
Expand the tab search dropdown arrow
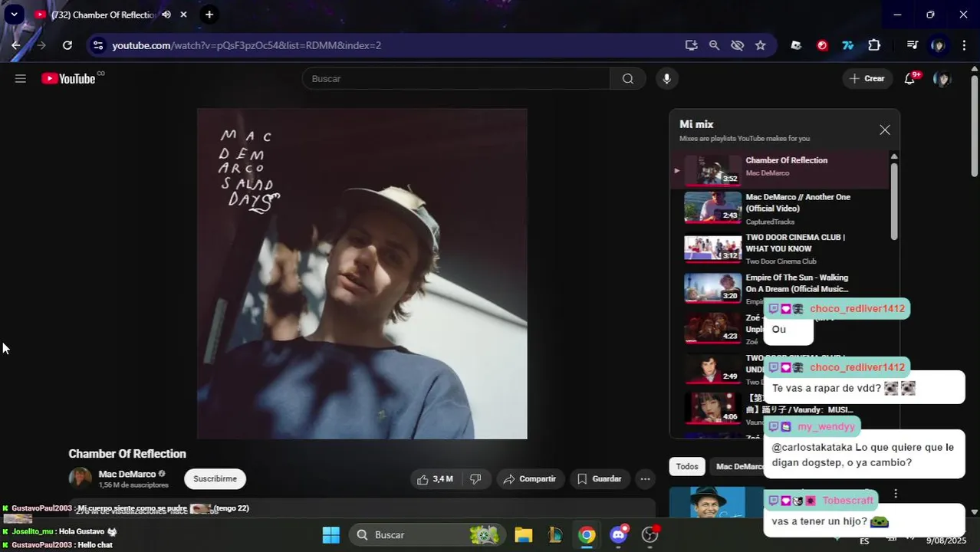14,15
